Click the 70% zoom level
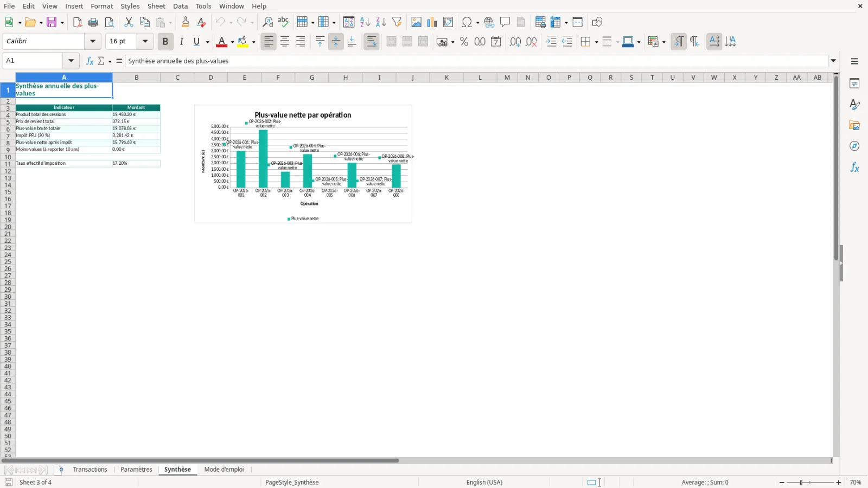This screenshot has width=868, height=488. click(x=856, y=483)
